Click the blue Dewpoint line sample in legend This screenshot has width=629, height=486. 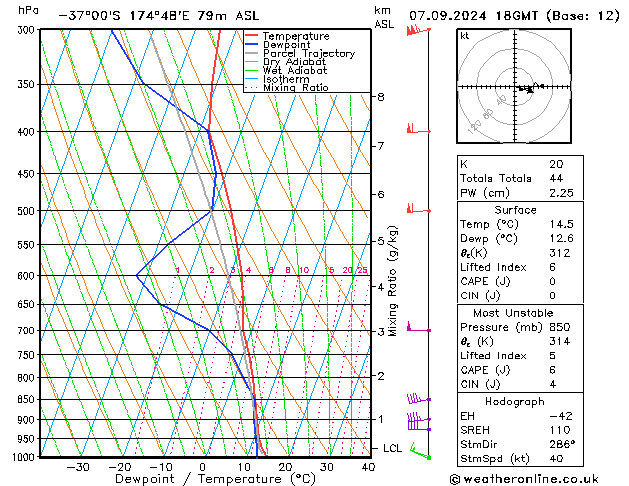251,45
